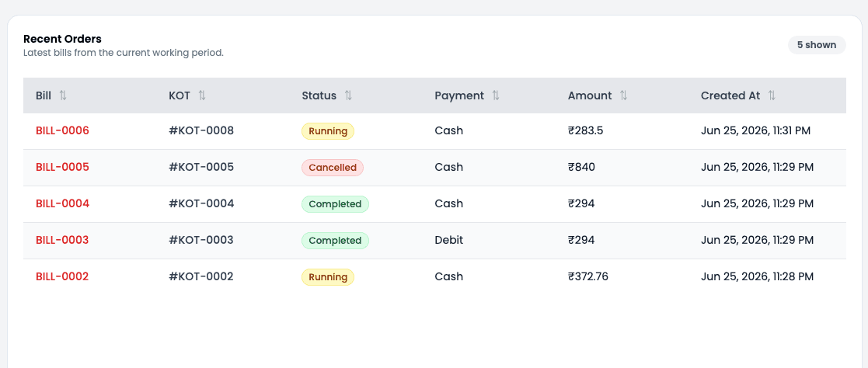Click Cash payment in BILL-0006 row
The height and width of the screenshot is (368, 868).
coord(449,130)
